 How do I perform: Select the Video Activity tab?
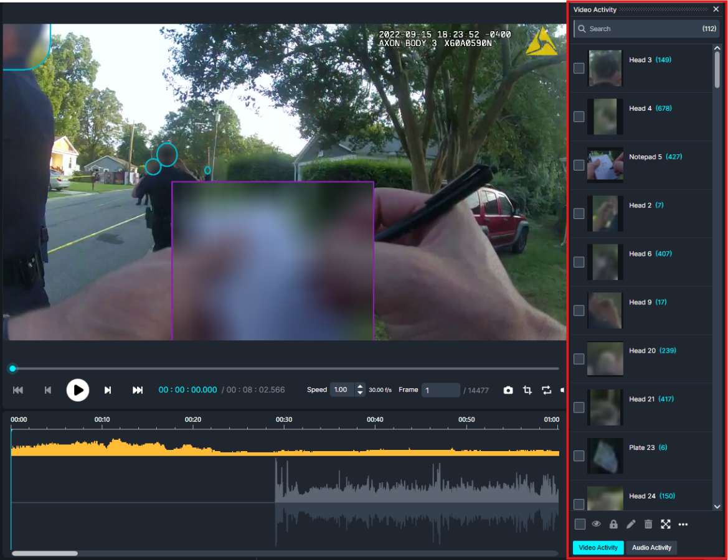(598, 548)
